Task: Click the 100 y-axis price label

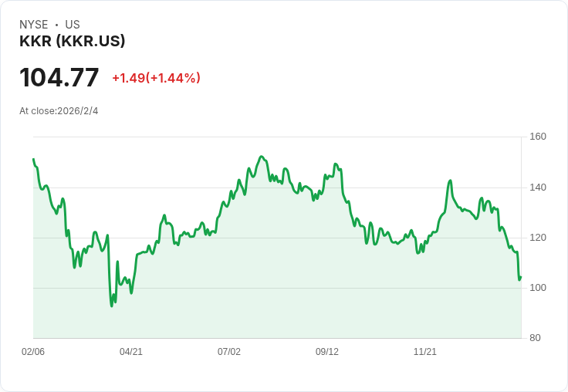Action: tap(538, 288)
